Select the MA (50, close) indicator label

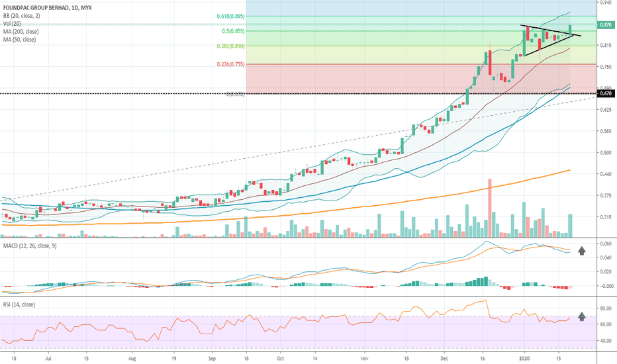19,40
